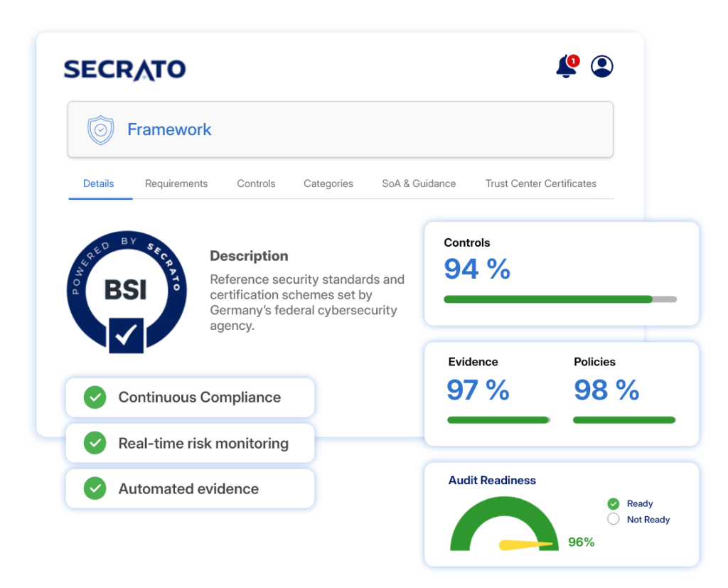Click the Automated evidence green check icon
The image size is (728, 588).
pos(95,488)
